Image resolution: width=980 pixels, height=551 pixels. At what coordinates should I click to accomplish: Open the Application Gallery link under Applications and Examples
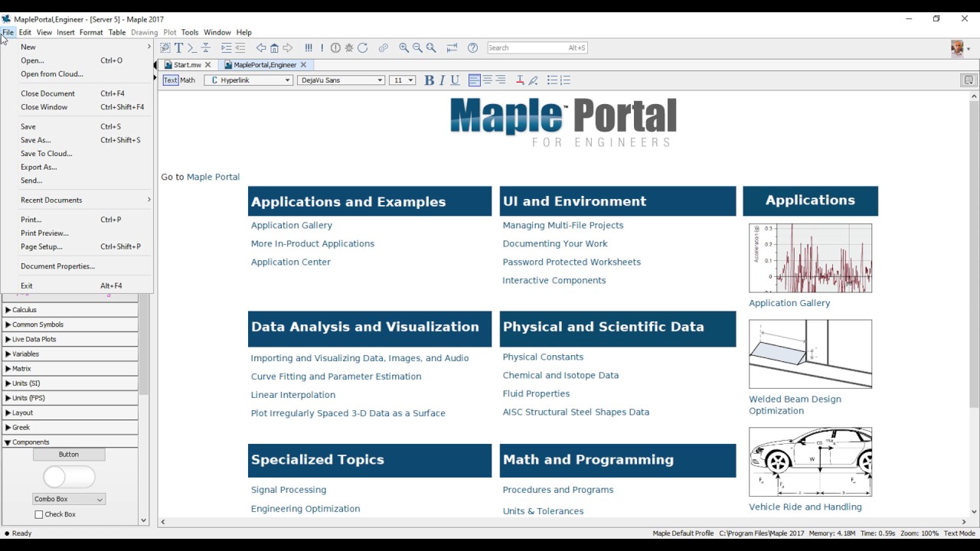pyautogui.click(x=292, y=225)
